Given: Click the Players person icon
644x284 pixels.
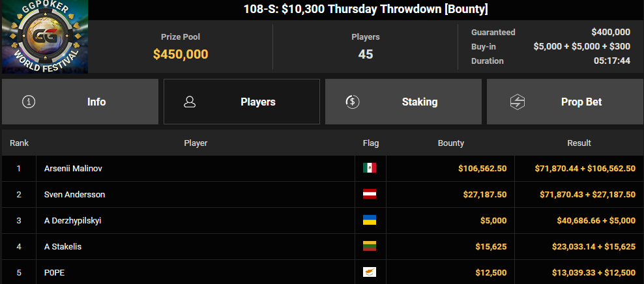Looking at the screenshot, I should [x=190, y=102].
